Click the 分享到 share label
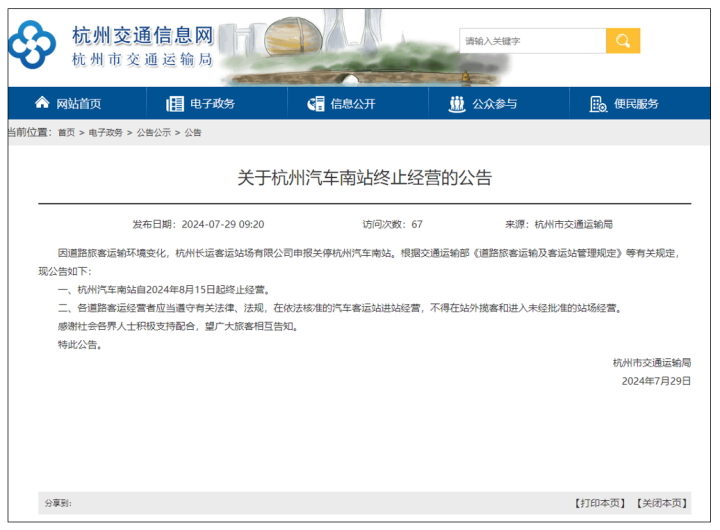 [58, 503]
